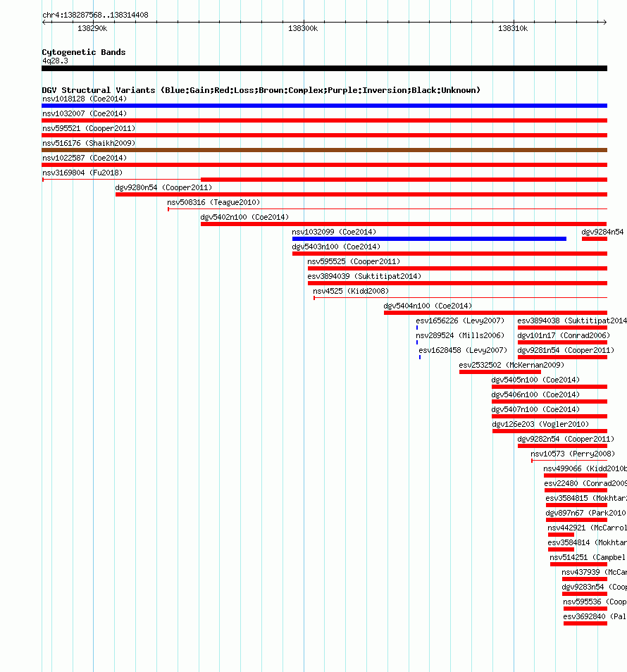Select the brown nsv516176 complex variant bar
This screenshot has width=627, height=672.
point(325,150)
